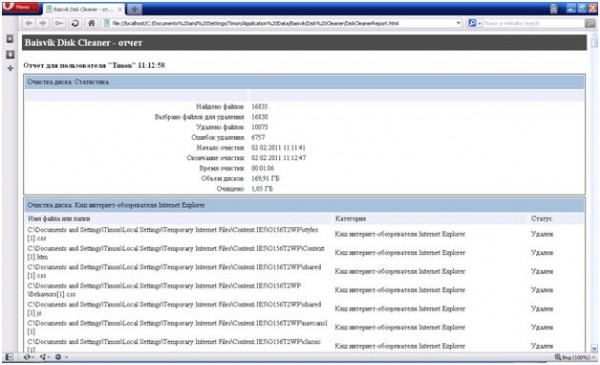
Task: Click the file path ending in navcancl[1]
Action: (x=178, y=328)
